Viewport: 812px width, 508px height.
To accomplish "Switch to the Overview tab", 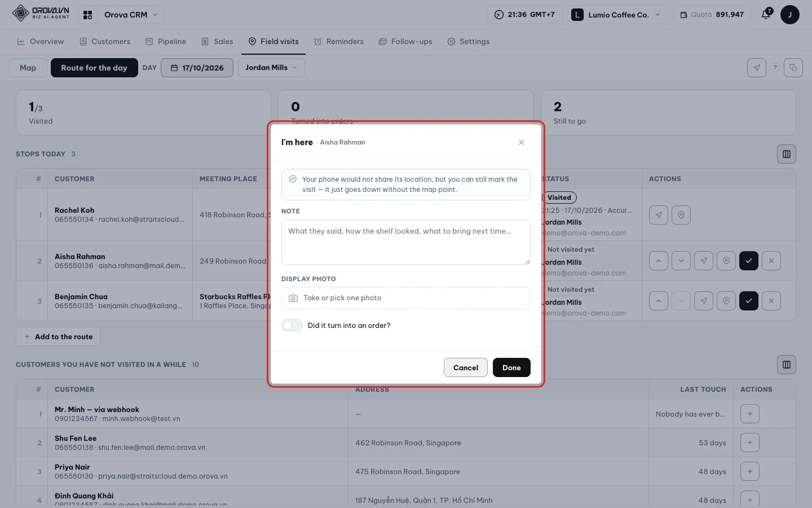I will click(x=41, y=42).
